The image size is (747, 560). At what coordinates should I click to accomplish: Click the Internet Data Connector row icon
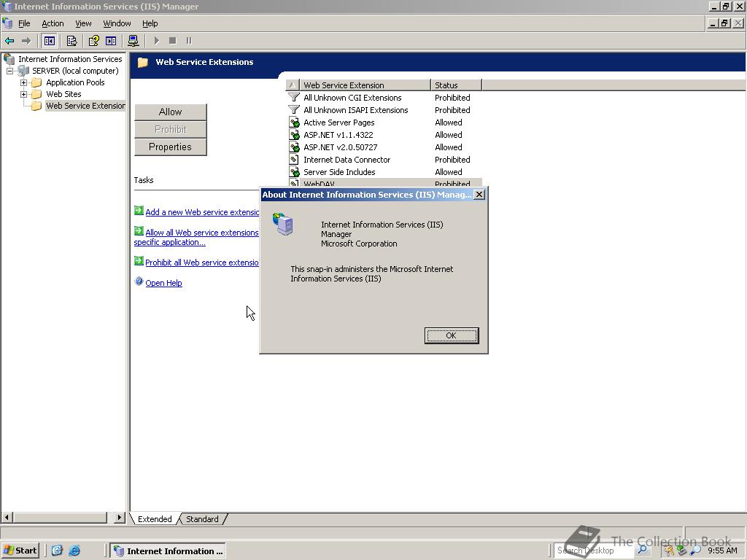pyautogui.click(x=295, y=160)
